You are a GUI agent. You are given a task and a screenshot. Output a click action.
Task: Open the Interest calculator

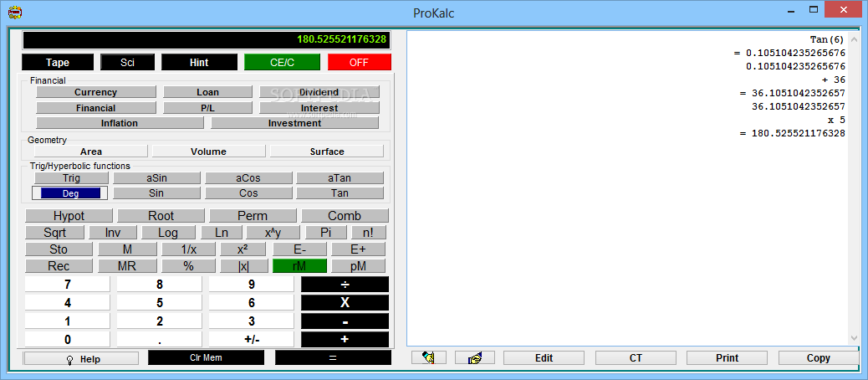(x=319, y=107)
